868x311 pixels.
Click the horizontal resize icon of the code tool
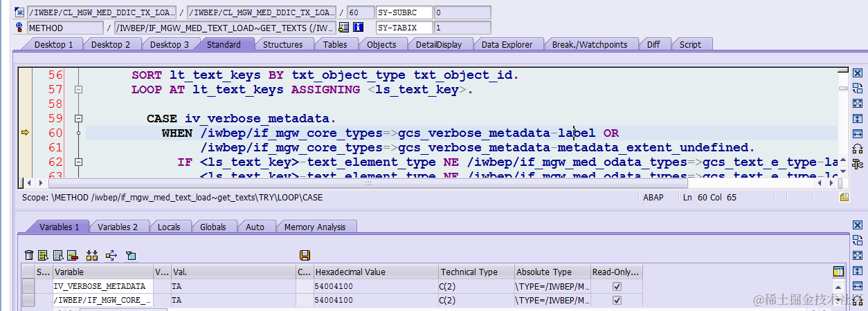coord(858,133)
